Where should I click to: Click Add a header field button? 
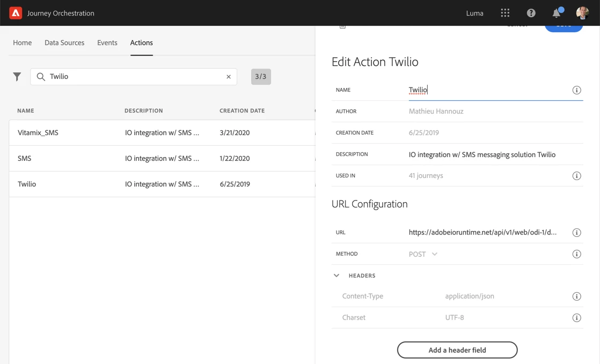pos(457,350)
